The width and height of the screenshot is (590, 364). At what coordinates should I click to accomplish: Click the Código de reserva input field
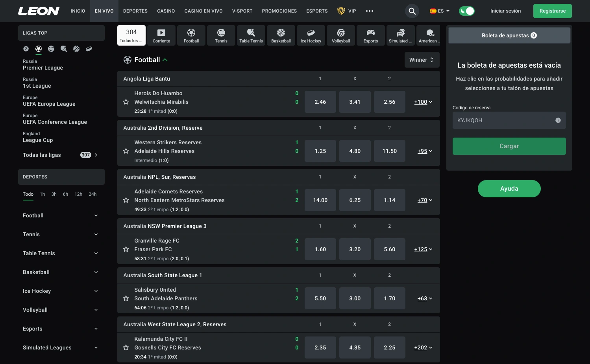[509, 120]
